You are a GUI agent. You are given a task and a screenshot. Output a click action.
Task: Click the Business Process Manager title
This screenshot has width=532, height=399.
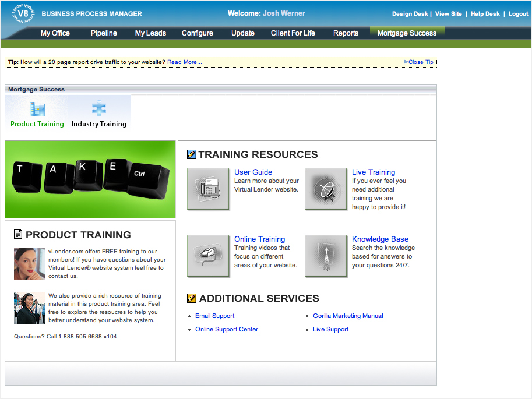(x=91, y=13)
